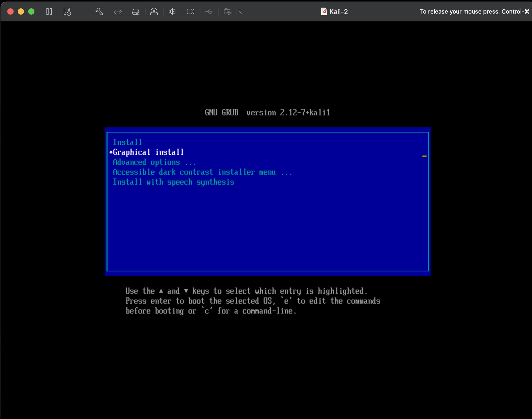Click the camera device icon
Image resolution: width=532 pixels, height=419 pixels.
pyautogui.click(x=190, y=11)
